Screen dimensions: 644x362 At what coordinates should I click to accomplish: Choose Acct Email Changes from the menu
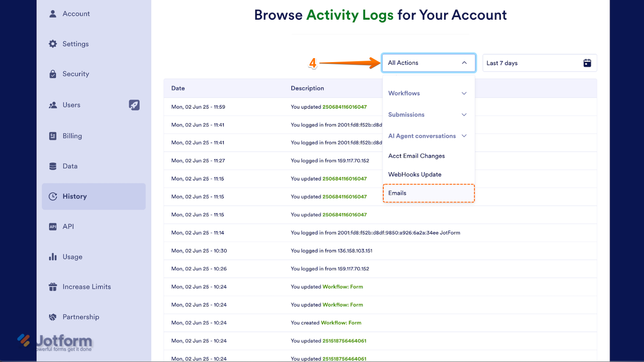pyautogui.click(x=416, y=156)
